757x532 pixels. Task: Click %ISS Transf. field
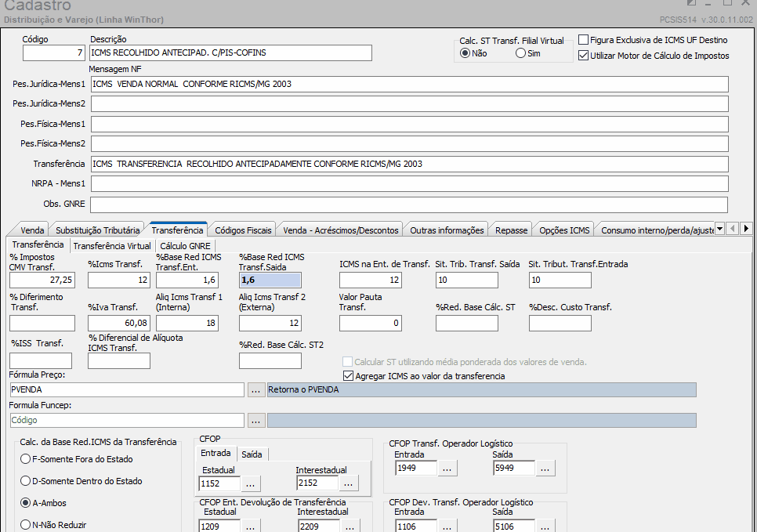click(41, 360)
